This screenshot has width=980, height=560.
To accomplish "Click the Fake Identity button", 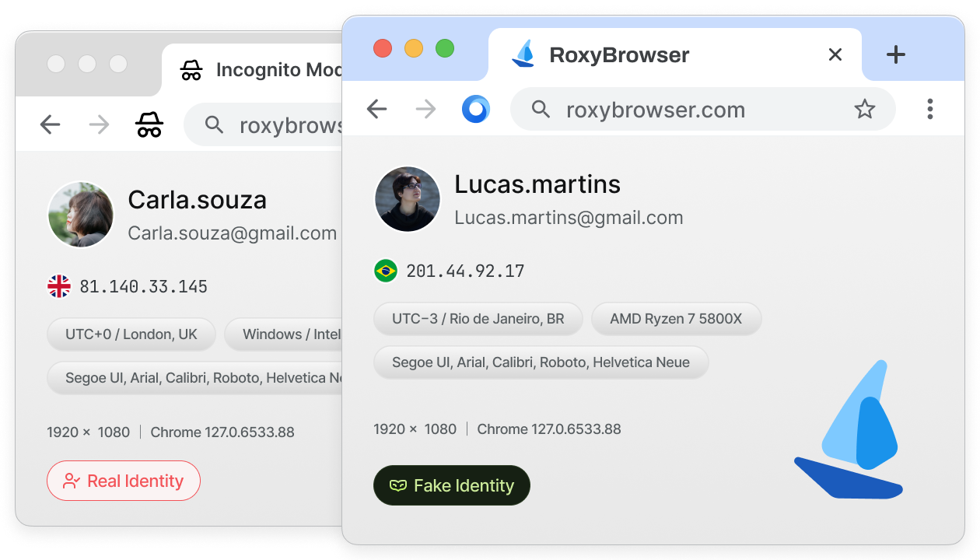I will point(452,485).
